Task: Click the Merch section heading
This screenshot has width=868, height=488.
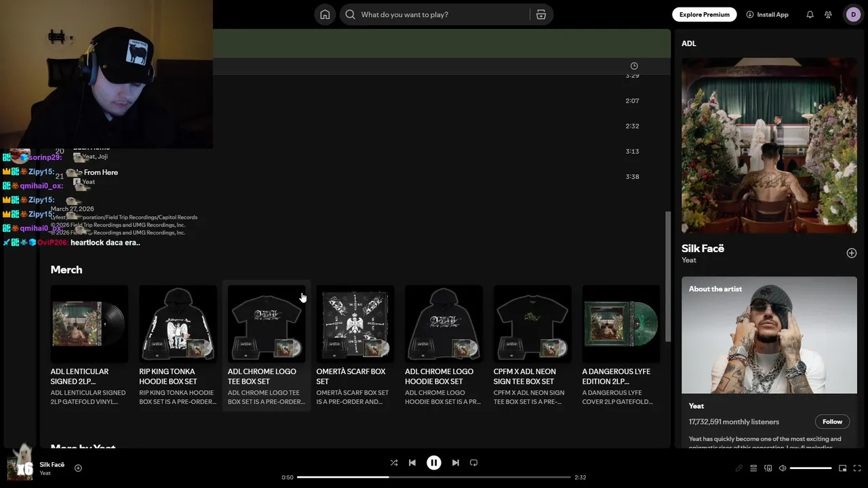Action: [x=66, y=270]
